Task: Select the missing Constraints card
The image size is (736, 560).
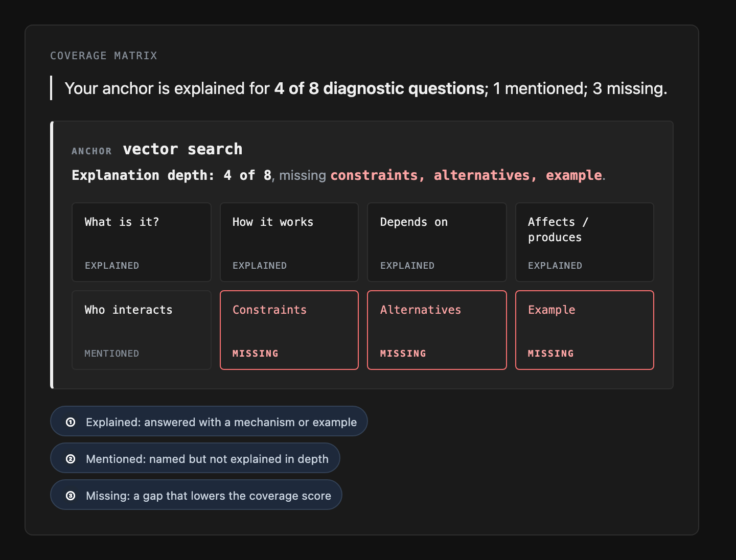Action: click(x=289, y=330)
